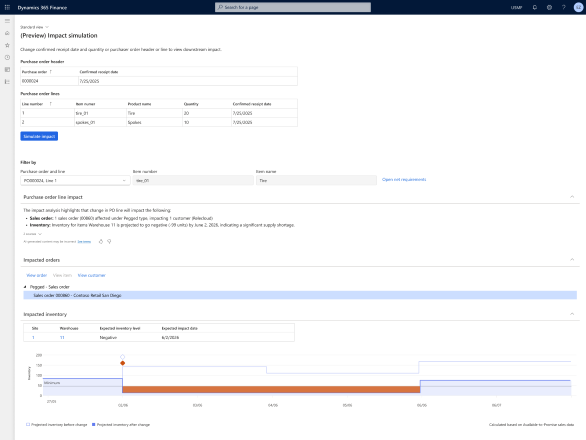586x440 pixels.
Task: Edit header Confirmed receipt date 7/25/2025
Action: [188, 81]
